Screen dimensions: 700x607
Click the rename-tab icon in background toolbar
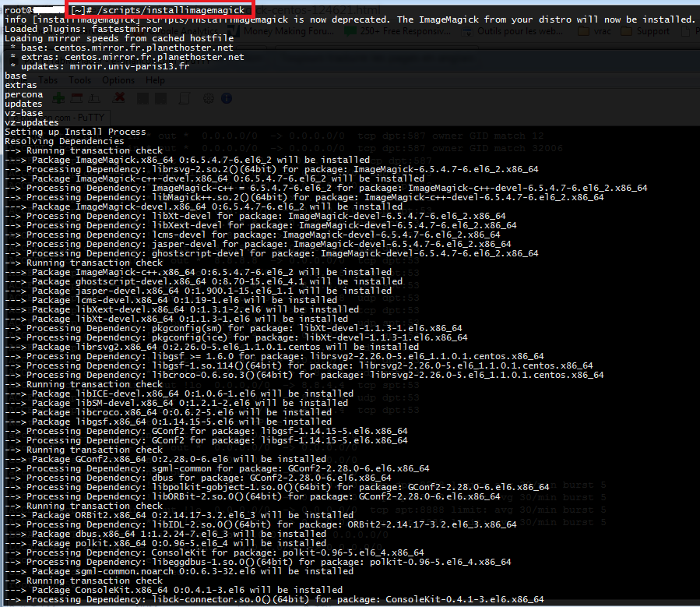pyautogui.click(x=94, y=98)
